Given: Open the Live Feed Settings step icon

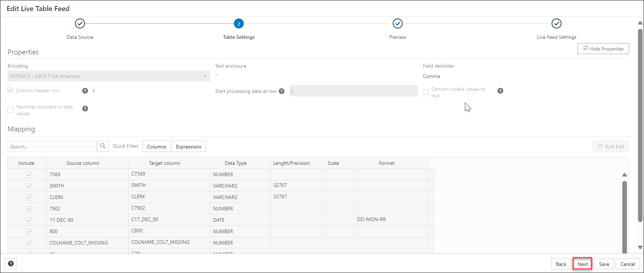Looking at the screenshot, I should (x=557, y=24).
